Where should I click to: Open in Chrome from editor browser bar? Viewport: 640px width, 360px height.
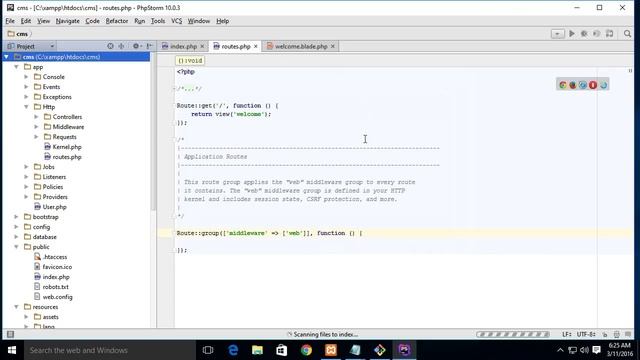(x=563, y=85)
